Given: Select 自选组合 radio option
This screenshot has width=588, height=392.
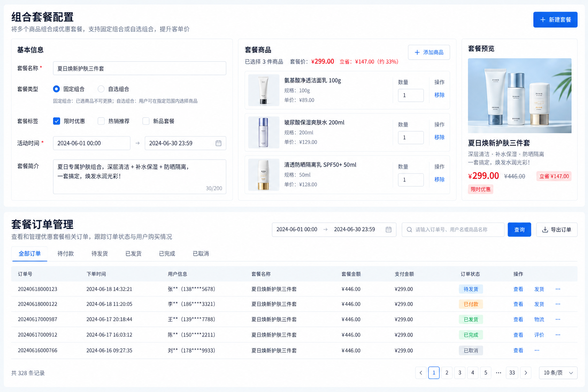Looking at the screenshot, I should click(101, 89).
